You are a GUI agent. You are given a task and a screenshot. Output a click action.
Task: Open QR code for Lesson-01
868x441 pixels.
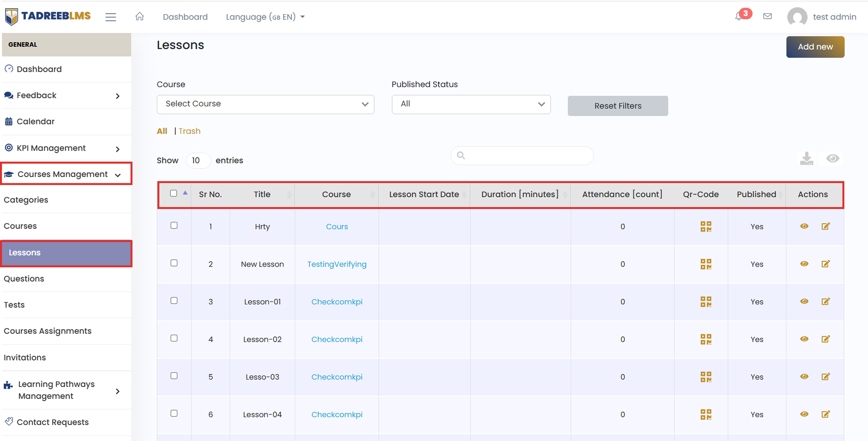click(706, 302)
